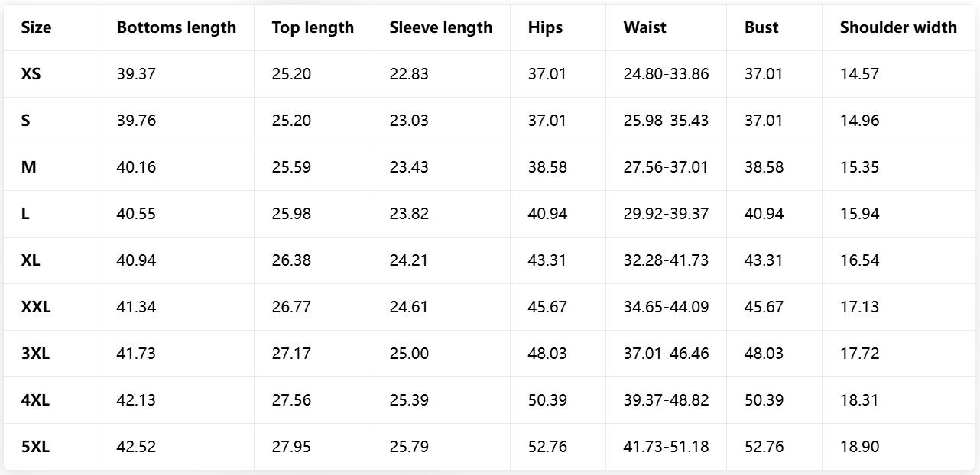
Task: Click the XS size row label
Action: pyautogui.click(x=31, y=74)
